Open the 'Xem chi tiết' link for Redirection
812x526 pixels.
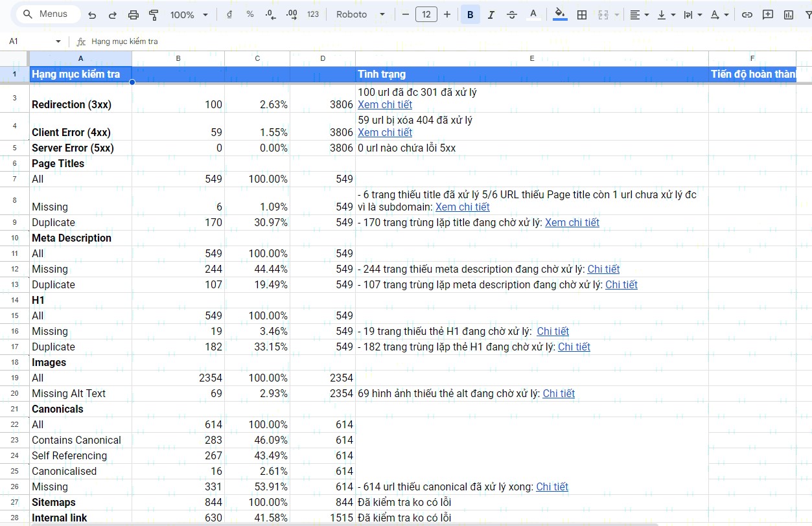click(385, 105)
